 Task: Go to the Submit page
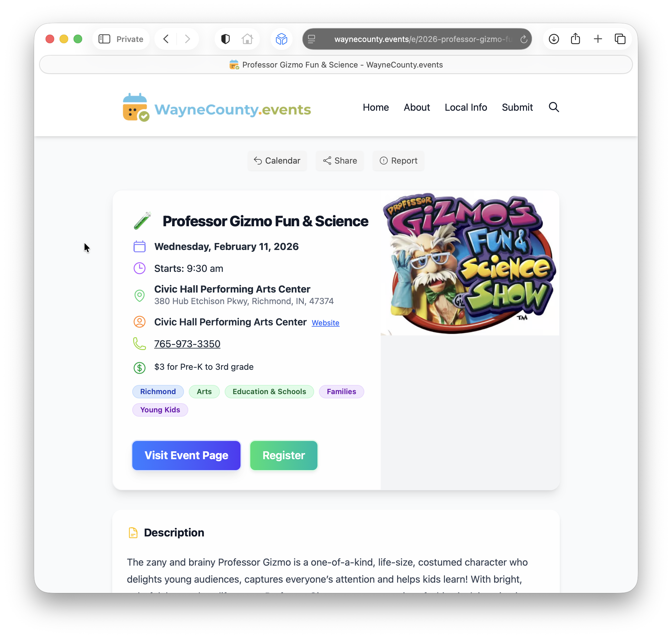tap(517, 107)
